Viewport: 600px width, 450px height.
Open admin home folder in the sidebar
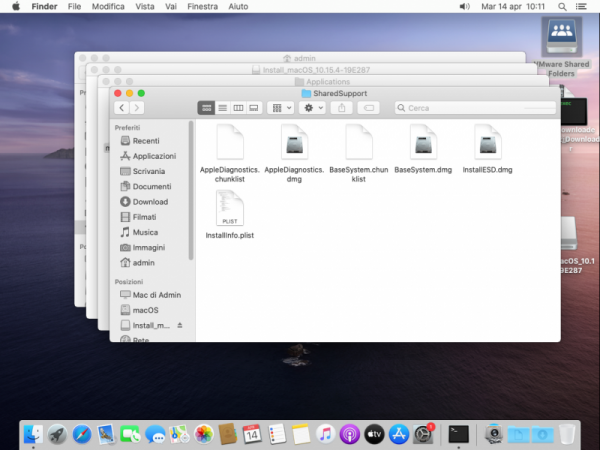(x=137, y=263)
